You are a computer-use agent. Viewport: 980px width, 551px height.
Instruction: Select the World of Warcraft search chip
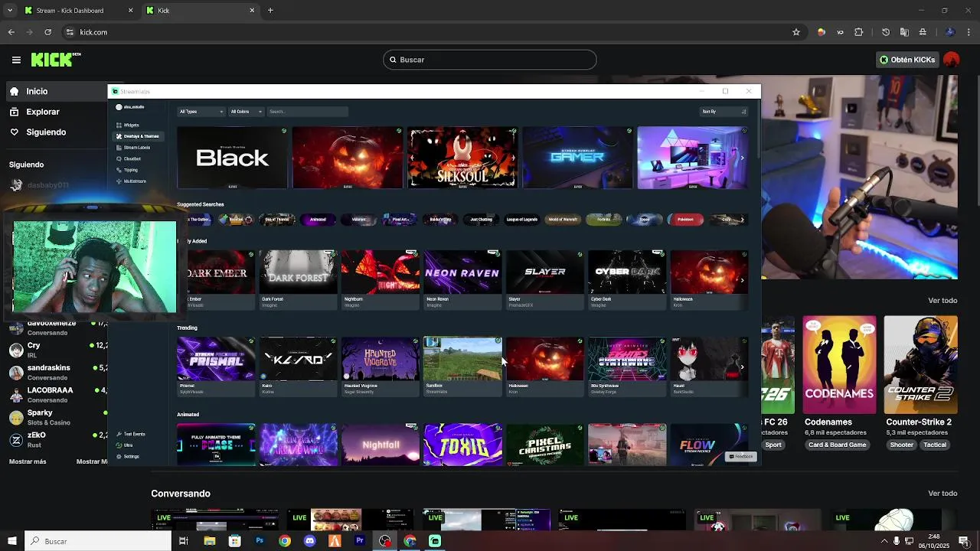[563, 220]
